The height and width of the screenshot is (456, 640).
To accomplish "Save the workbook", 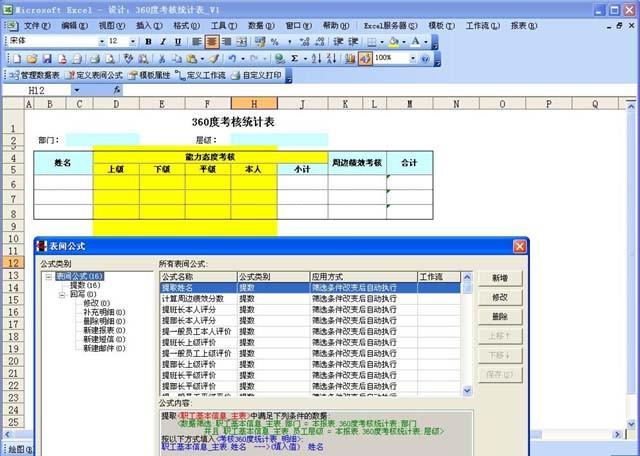I will pyautogui.click(x=47, y=59).
